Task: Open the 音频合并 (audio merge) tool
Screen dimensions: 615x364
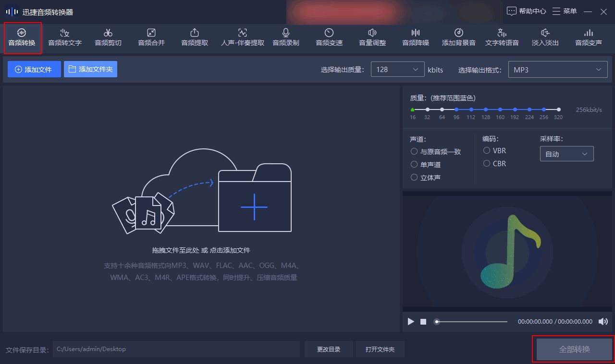Action: (151, 37)
